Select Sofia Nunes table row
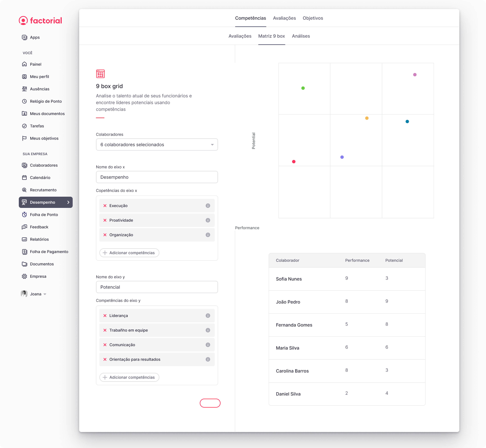The width and height of the screenshot is (486, 448). coord(347,279)
